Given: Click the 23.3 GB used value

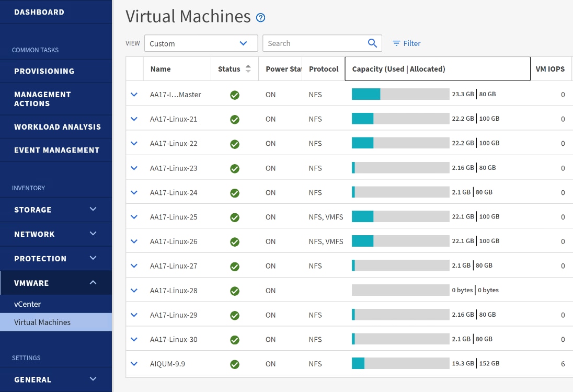Looking at the screenshot, I should (x=463, y=94).
